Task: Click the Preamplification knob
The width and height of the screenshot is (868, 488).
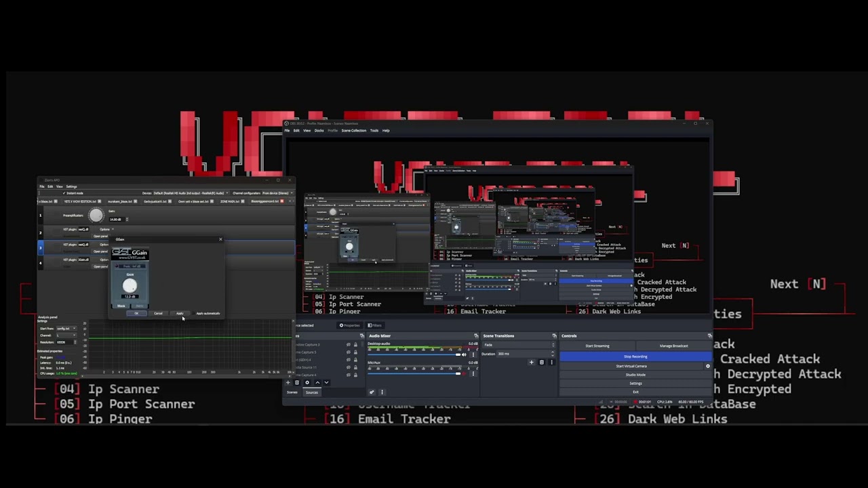Action: coord(96,216)
